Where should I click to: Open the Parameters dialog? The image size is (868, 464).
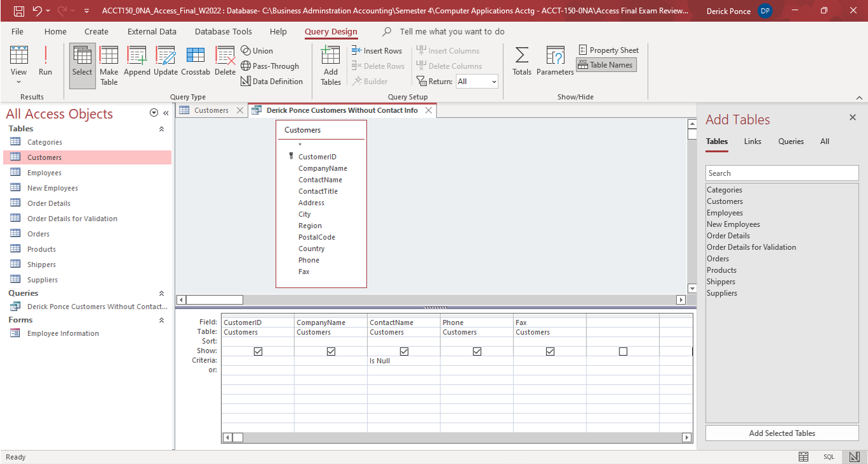pos(555,61)
